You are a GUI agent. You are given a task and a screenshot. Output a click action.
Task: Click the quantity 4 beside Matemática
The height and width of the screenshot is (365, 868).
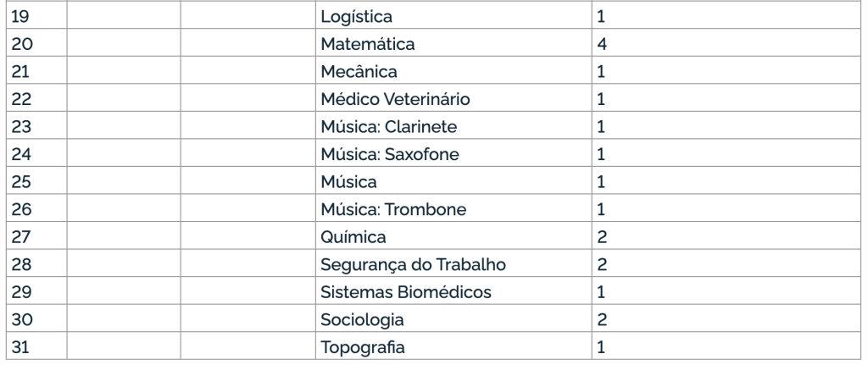601,43
